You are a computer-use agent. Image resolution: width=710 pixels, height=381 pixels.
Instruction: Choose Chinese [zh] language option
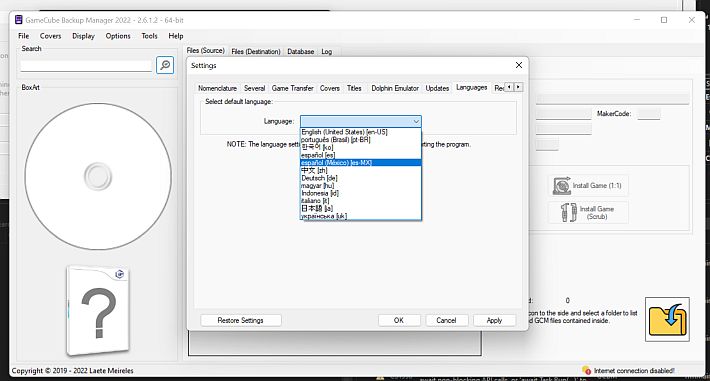pyautogui.click(x=360, y=170)
